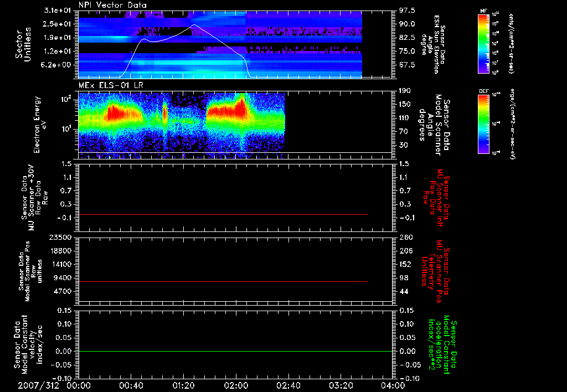Select the "NPI Vector Data" panel title
Image resolution: width=567 pixels, height=392 pixels.
tap(113, 5)
